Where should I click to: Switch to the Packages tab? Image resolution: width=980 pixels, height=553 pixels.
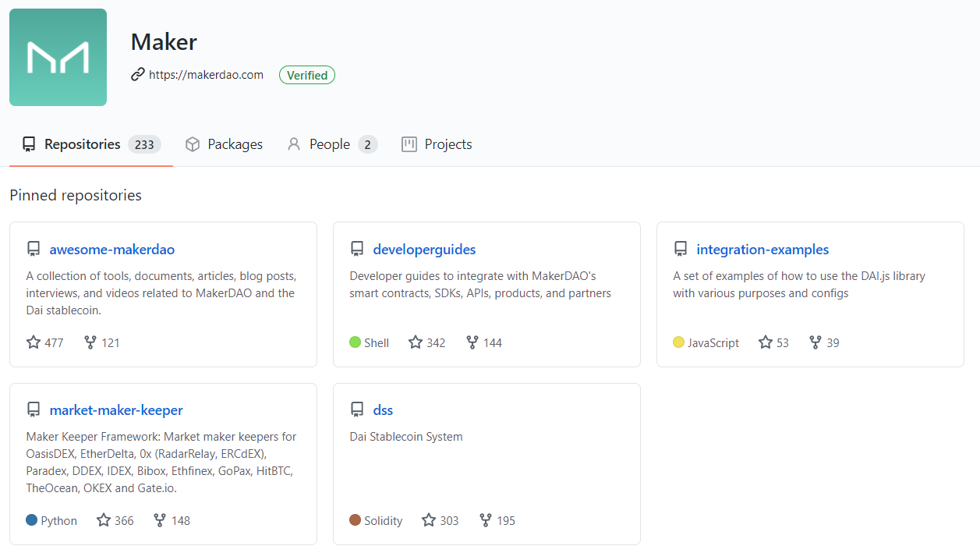pos(224,144)
